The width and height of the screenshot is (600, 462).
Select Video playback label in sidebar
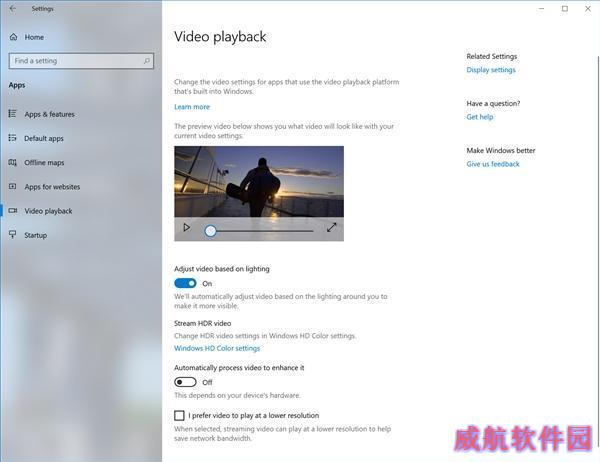click(48, 211)
